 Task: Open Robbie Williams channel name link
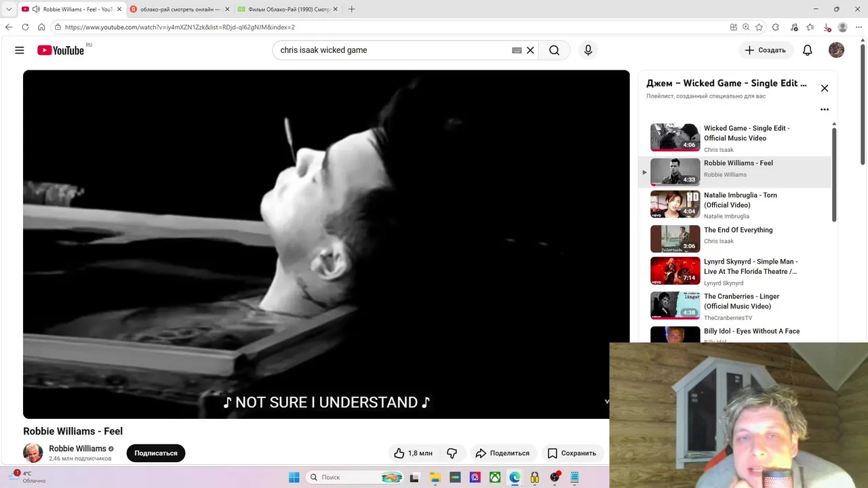click(77, 449)
